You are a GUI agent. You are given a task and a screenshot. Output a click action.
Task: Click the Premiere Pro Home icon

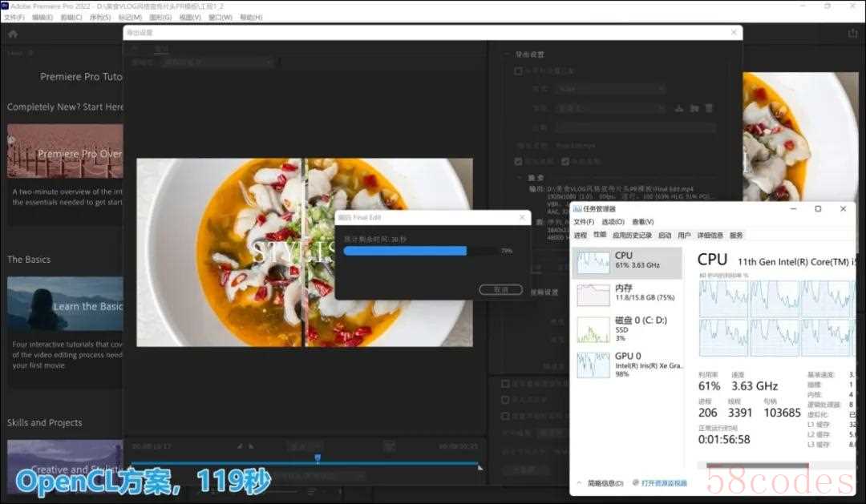click(13, 34)
